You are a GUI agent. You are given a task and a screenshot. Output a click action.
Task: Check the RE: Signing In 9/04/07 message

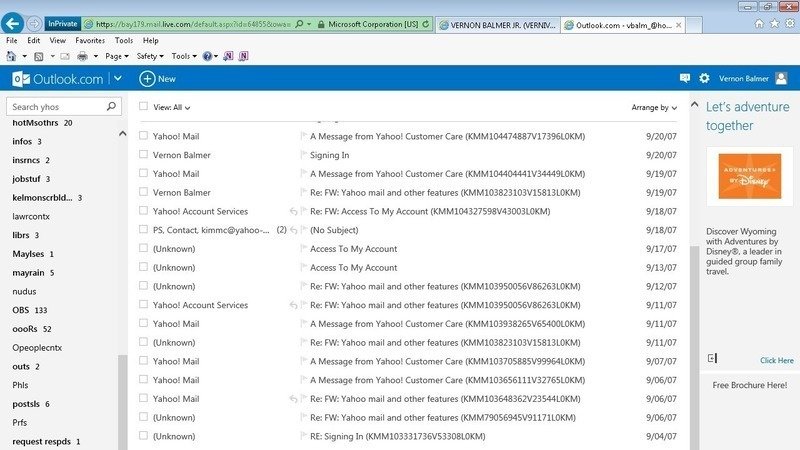pos(143,436)
